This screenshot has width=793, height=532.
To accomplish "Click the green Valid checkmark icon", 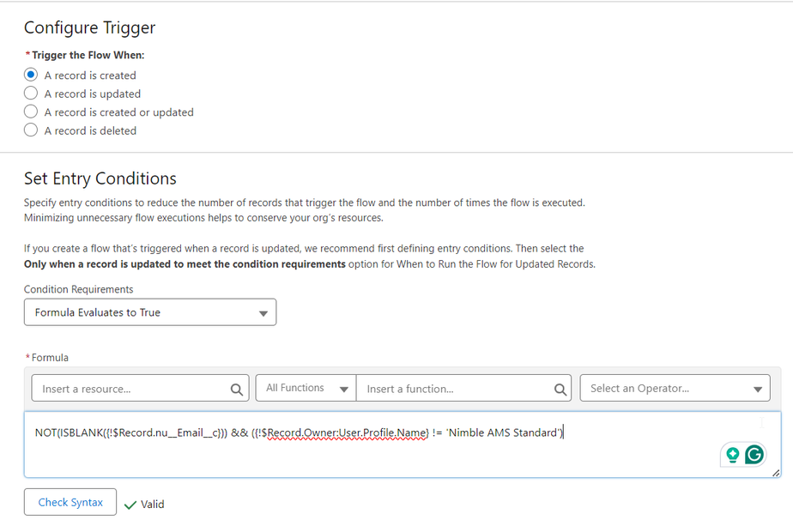I will 130,505.
